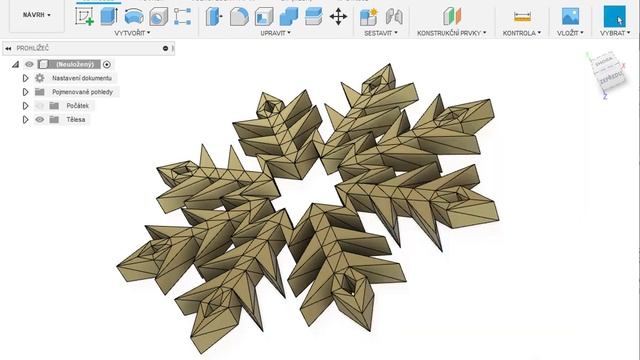Select the (Neuložený) root component name
The height and width of the screenshot is (360, 640).
[x=75, y=64]
